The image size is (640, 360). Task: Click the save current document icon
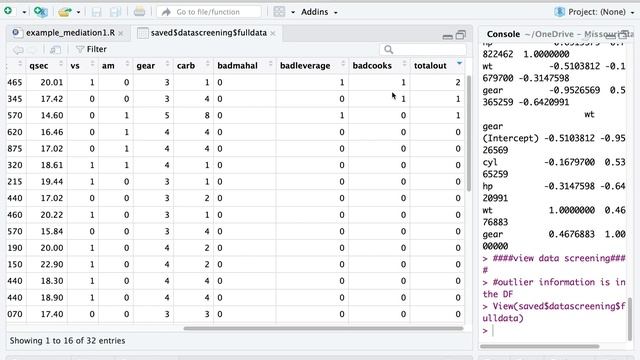click(96, 12)
